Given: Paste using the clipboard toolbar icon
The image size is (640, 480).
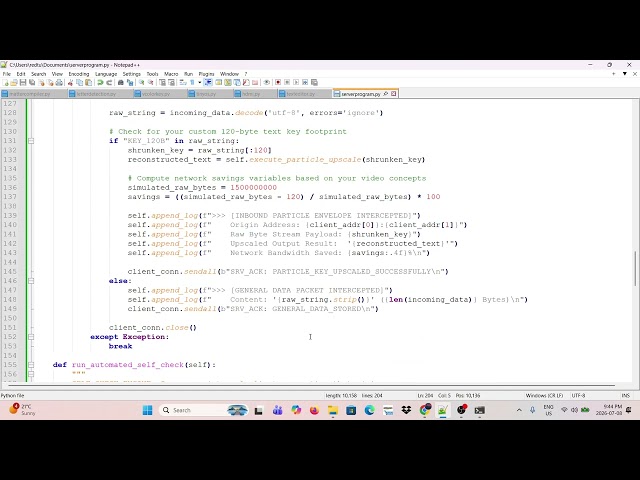Looking at the screenshot, I should click(88, 82).
